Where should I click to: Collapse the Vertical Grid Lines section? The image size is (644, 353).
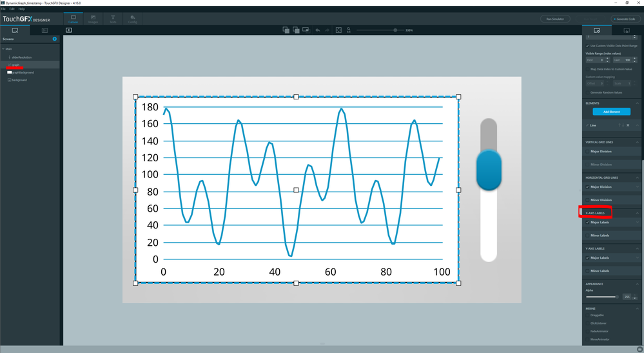[638, 142]
